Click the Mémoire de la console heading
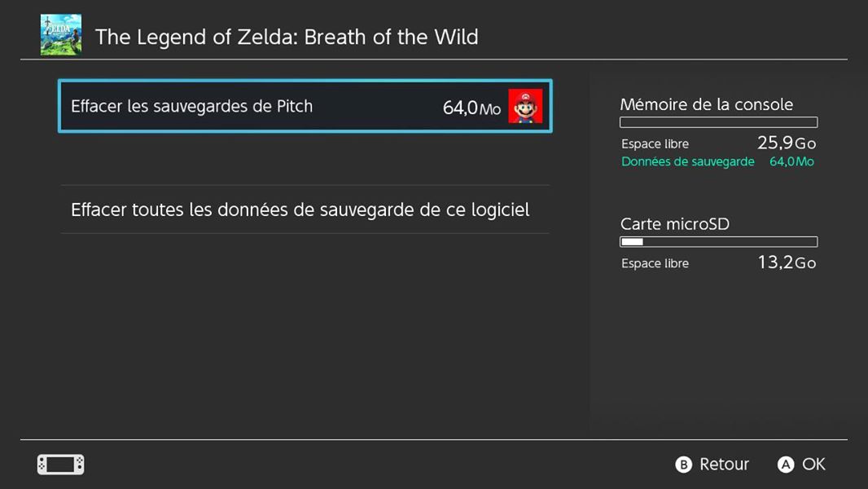The image size is (868, 489). [x=706, y=104]
